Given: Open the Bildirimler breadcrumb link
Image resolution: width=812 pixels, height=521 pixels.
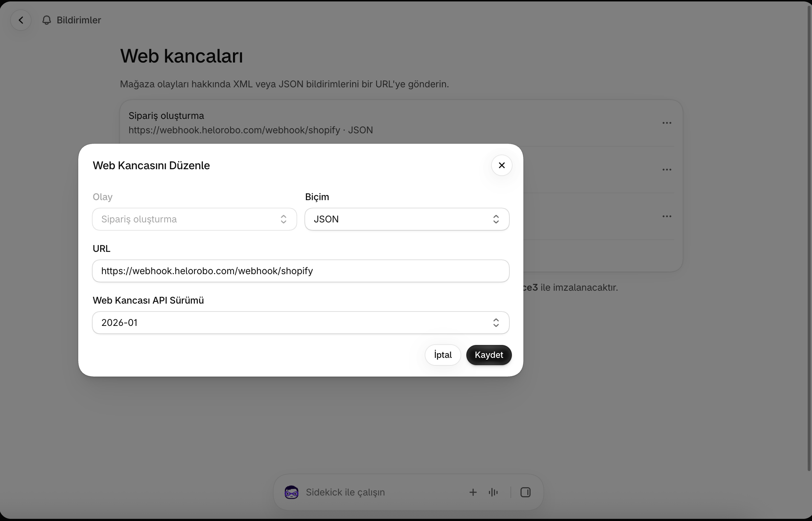Looking at the screenshot, I should click(x=79, y=20).
